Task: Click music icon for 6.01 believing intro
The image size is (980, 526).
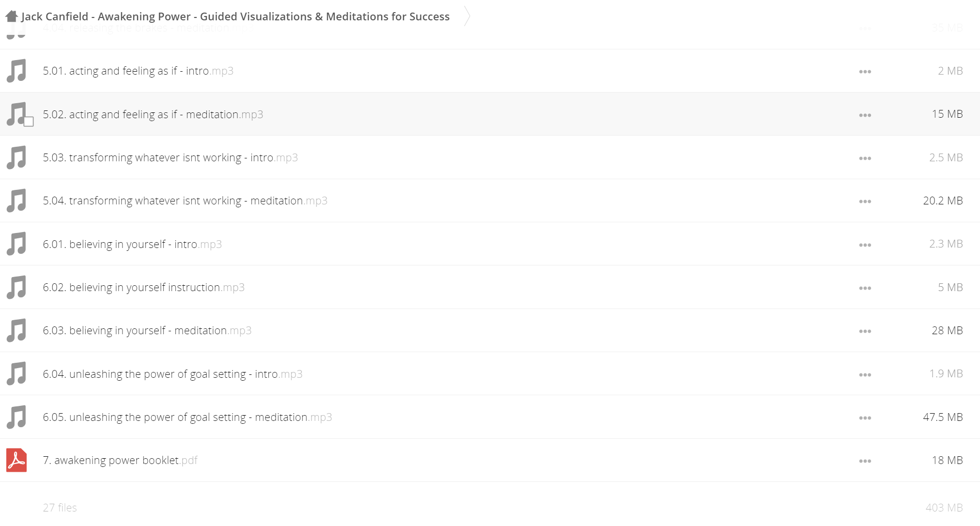Action: [16, 244]
